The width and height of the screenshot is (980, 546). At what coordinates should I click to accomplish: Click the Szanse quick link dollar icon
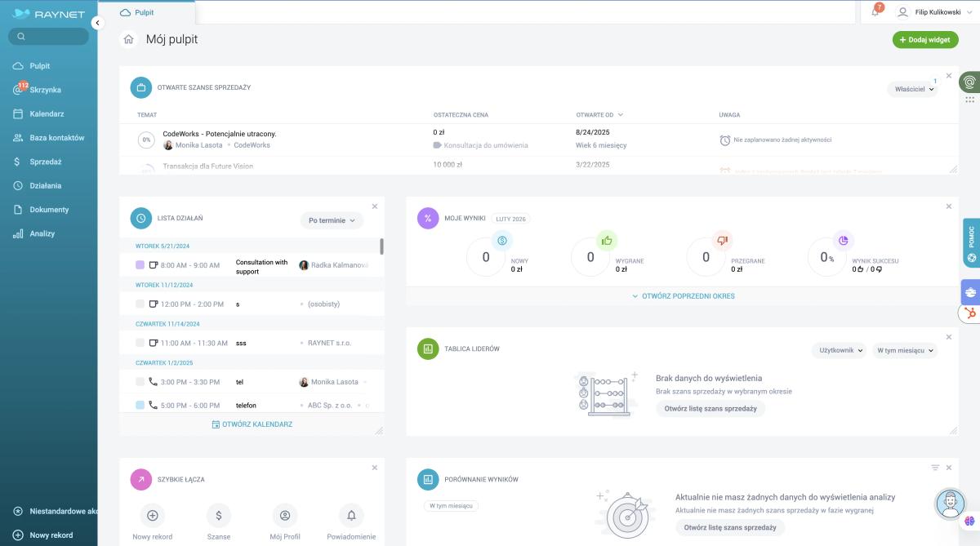[218, 516]
